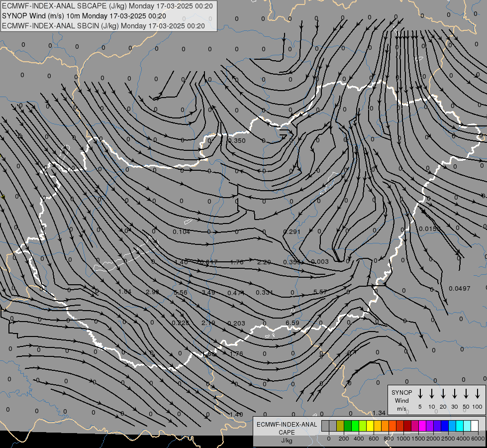Click the pure blue CAPE scale swatch
This screenshot has height=448, width=487.
click(x=444, y=426)
